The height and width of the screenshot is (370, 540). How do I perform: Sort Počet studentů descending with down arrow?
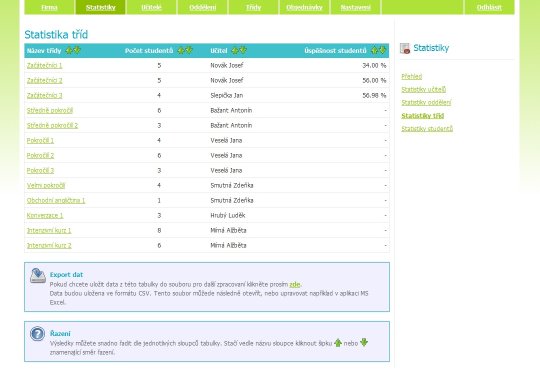point(189,50)
